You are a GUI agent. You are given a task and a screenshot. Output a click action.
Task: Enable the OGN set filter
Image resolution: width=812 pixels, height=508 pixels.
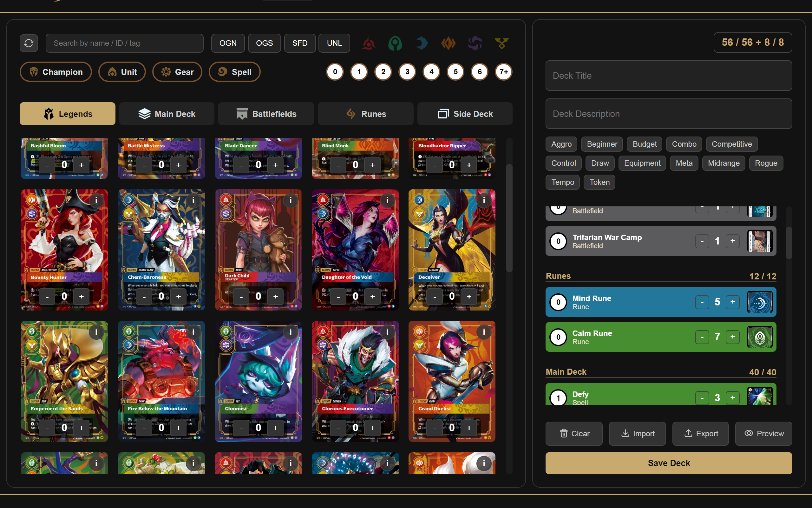coord(228,43)
